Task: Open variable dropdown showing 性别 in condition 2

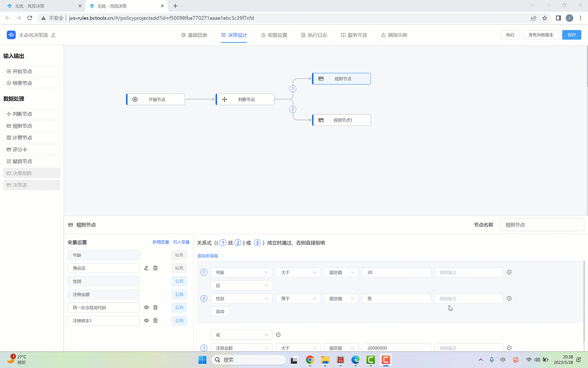Action: (x=242, y=298)
